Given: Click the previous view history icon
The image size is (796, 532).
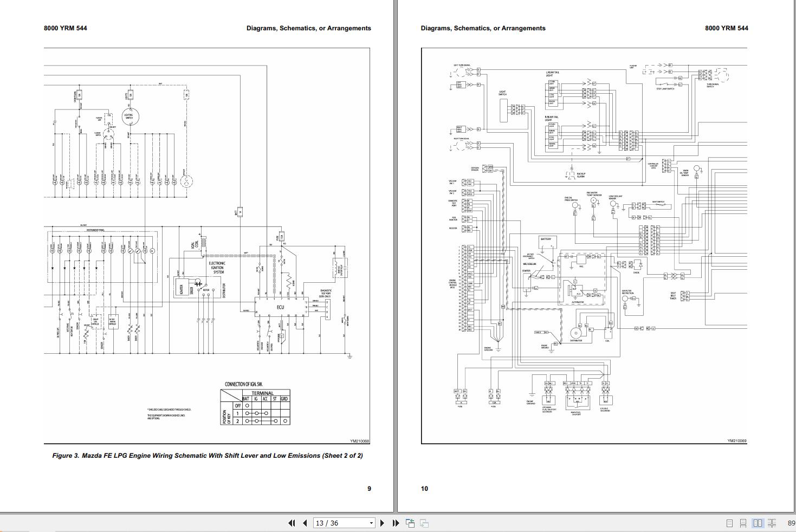Looking at the screenshot, I should click(410, 523).
